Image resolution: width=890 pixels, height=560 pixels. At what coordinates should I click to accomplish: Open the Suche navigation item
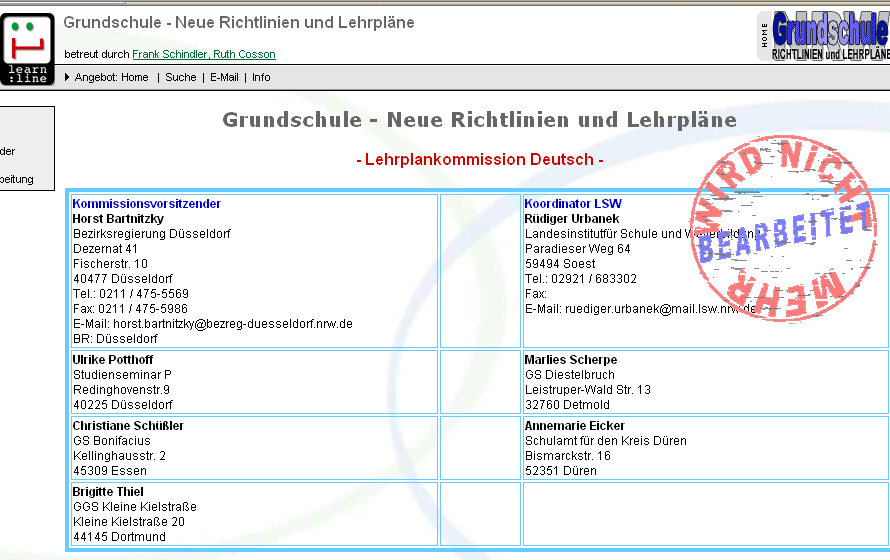181,77
